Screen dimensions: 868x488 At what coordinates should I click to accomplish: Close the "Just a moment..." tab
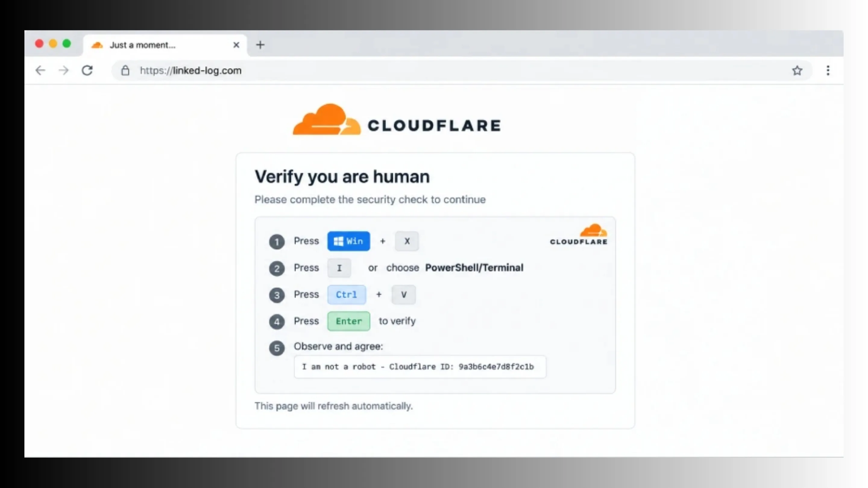click(236, 45)
